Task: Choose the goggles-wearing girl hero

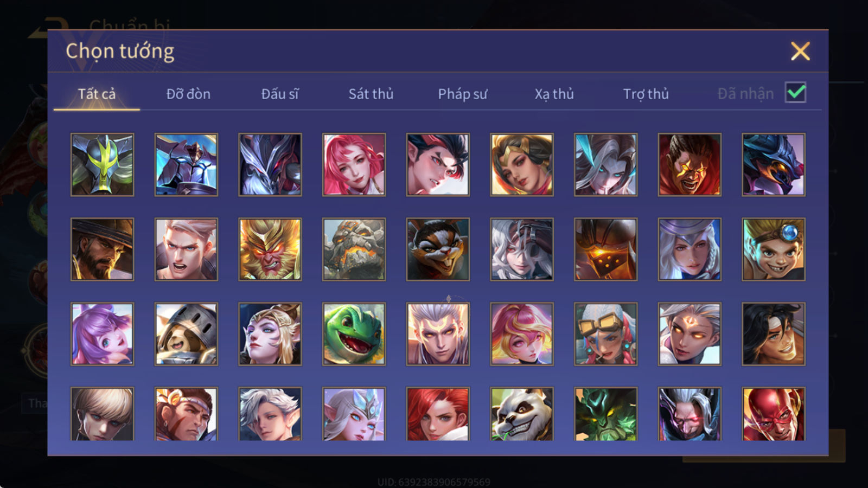Action: click(605, 334)
